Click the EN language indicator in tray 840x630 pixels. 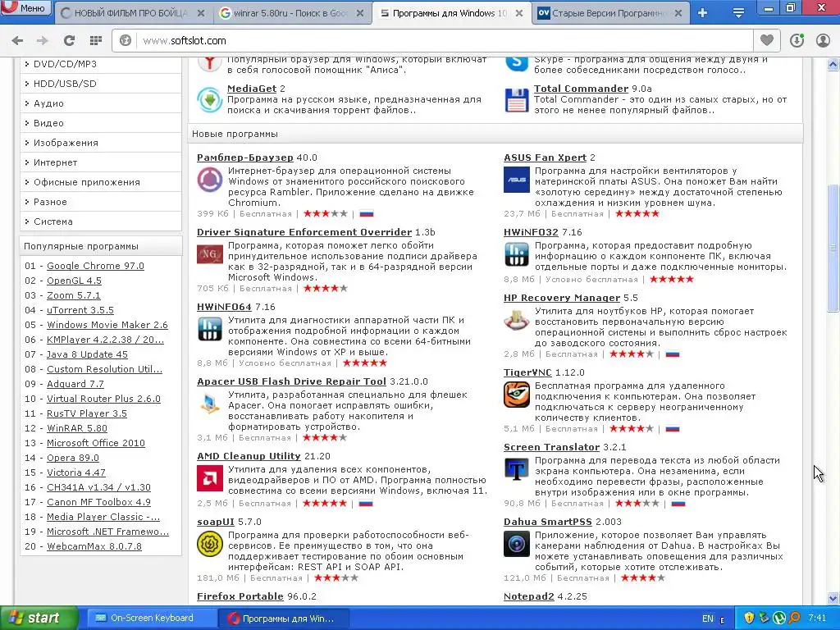coord(707,619)
